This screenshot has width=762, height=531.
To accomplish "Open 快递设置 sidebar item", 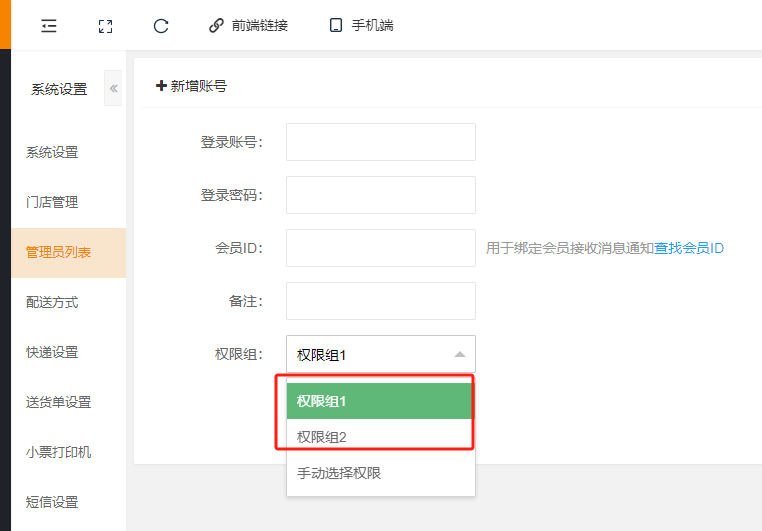I will click(52, 352).
